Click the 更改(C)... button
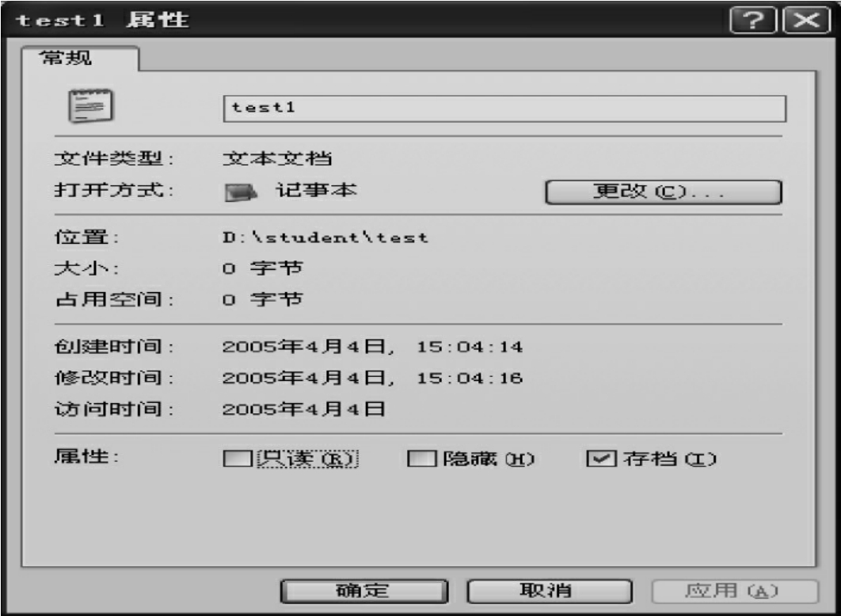The width and height of the screenshot is (841, 616). point(664,192)
